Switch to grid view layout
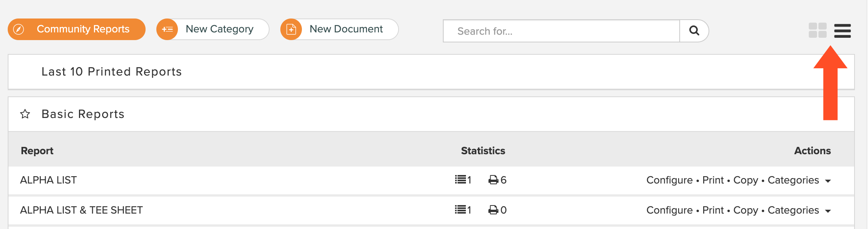Viewport: 868px width, 229px height. tap(818, 30)
